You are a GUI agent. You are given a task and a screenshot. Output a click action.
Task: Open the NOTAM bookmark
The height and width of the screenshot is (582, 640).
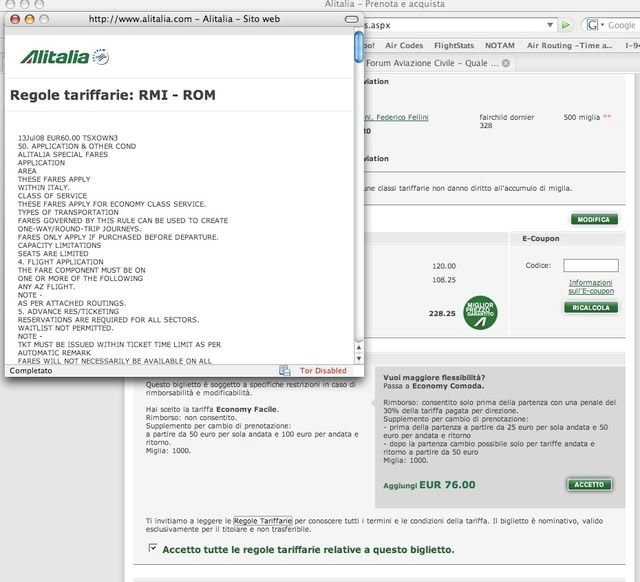[500, 46]
